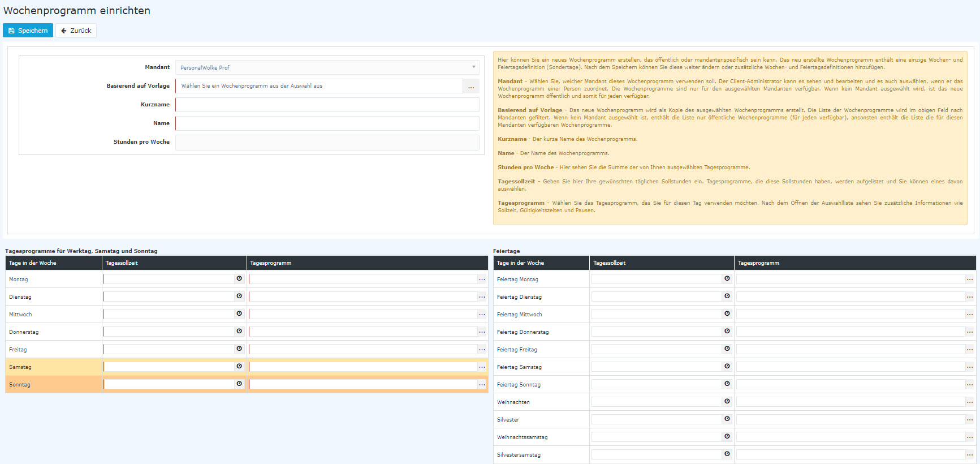Open Tagesprogramm selection for Dienstag
The width and height of the screenshot is (980, 464).
[x=482, y=297]
